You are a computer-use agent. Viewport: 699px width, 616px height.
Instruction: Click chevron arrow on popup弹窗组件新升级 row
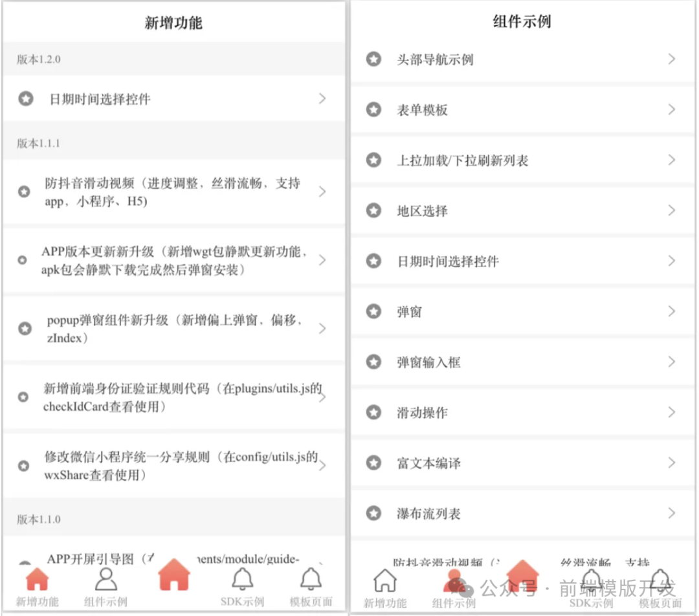(322, 329)
